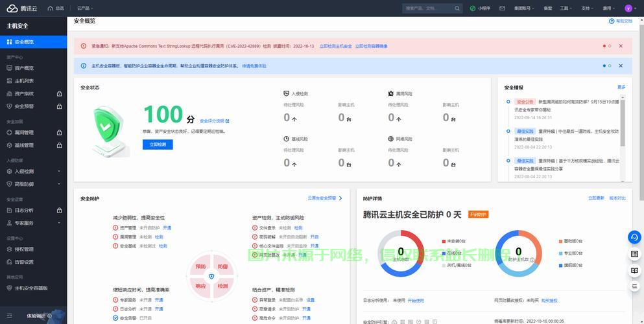Expand the 集团账号 dropdown

click(524, 8)
